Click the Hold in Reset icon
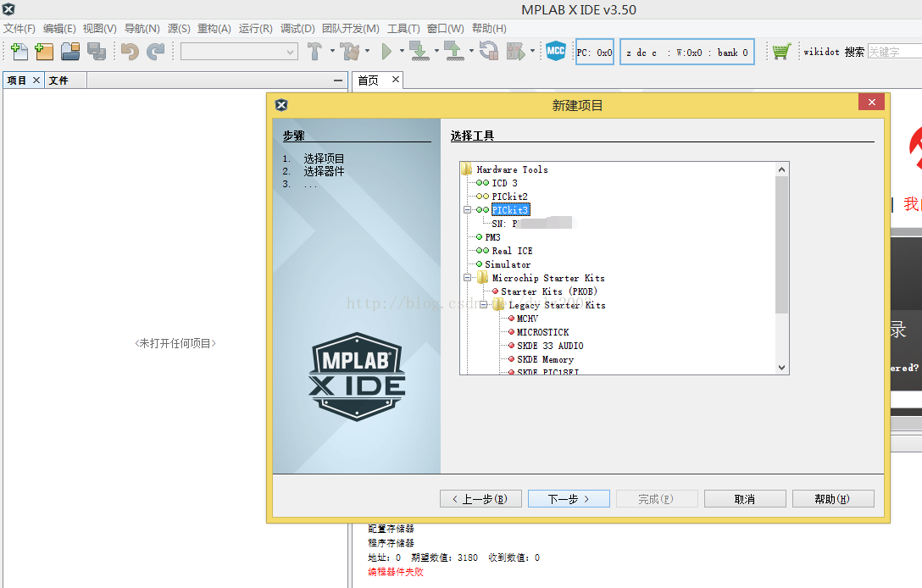The image size is (922, 588). click(489, 52)
